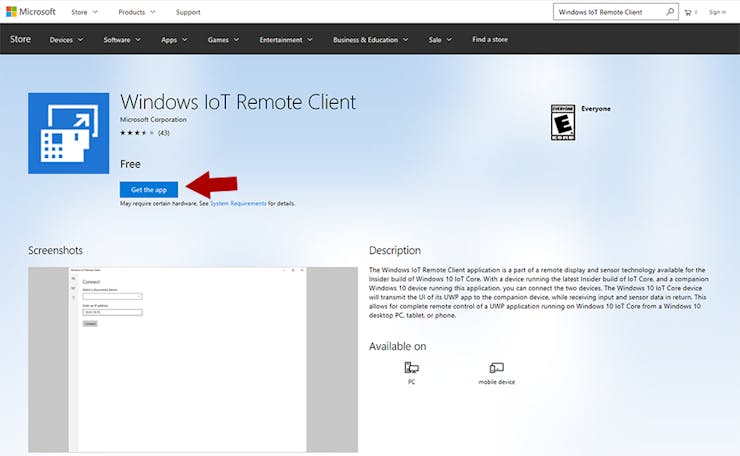Viewport: 740px width, 456px height.
Task: Click the Screenshots heading
Action: 55,250
